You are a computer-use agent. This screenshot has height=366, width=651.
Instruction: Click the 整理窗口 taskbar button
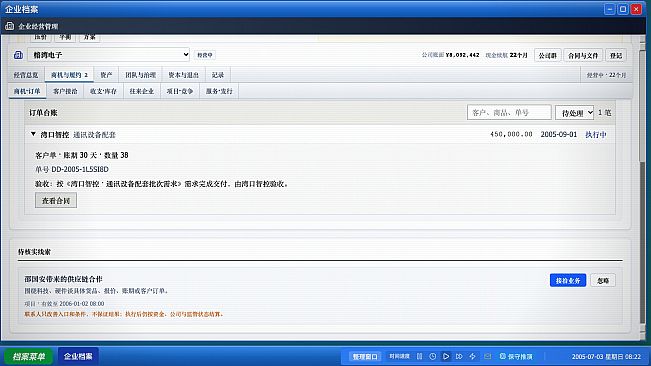(x=365, y=356)
